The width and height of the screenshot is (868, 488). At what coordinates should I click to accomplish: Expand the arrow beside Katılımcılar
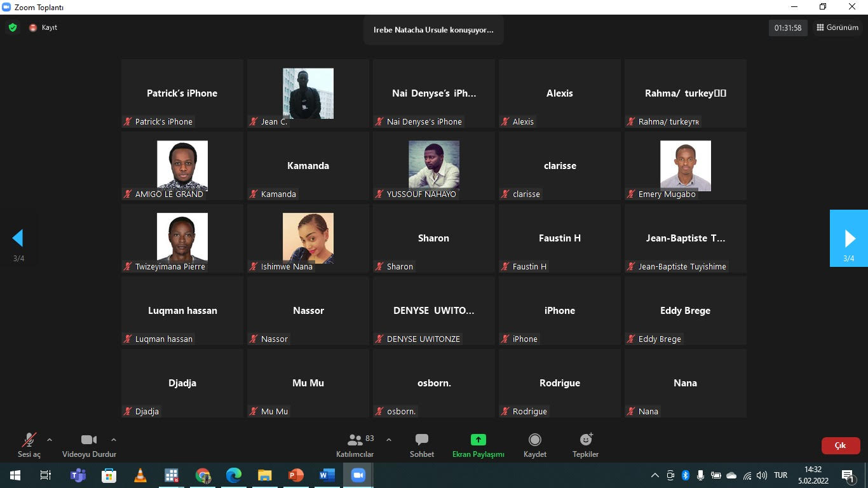click(389, 440)
